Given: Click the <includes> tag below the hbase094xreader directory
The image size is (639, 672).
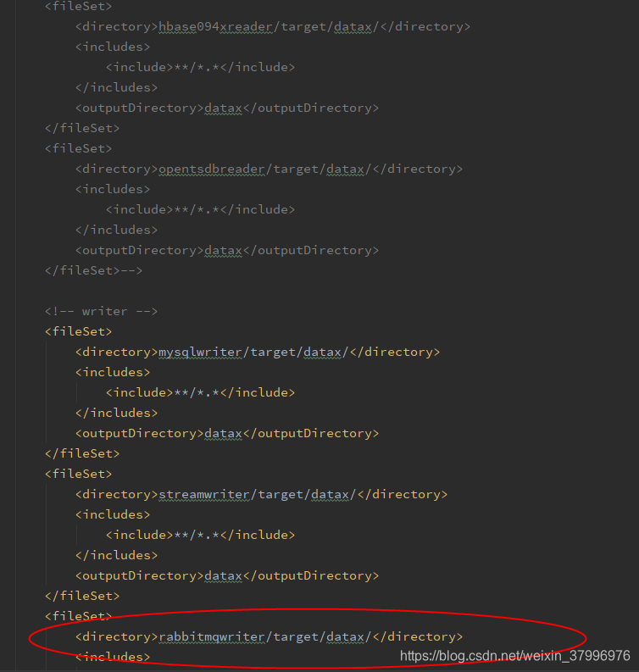Looking at the screenshot, I should [x=113, y=47].
